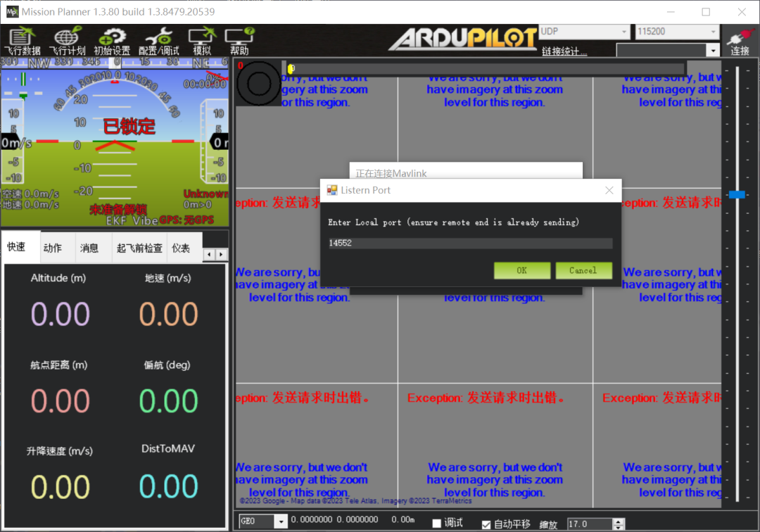This screenshot has height=532, width=760.
Task: Click the Listern Port dialog title icon
Action: tap(332, 190)
